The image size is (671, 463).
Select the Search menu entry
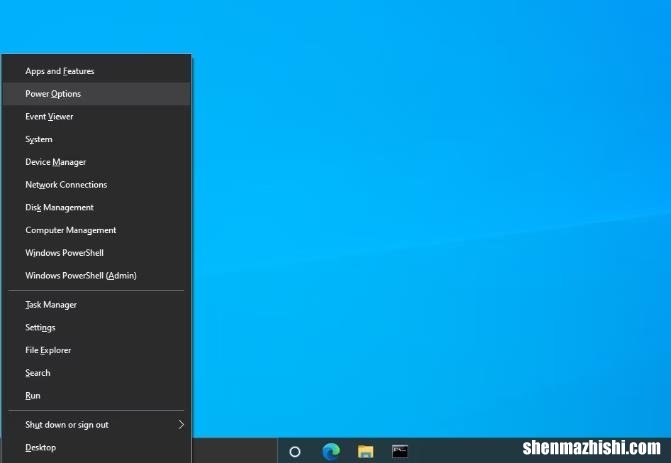click(x=97, y=373)
